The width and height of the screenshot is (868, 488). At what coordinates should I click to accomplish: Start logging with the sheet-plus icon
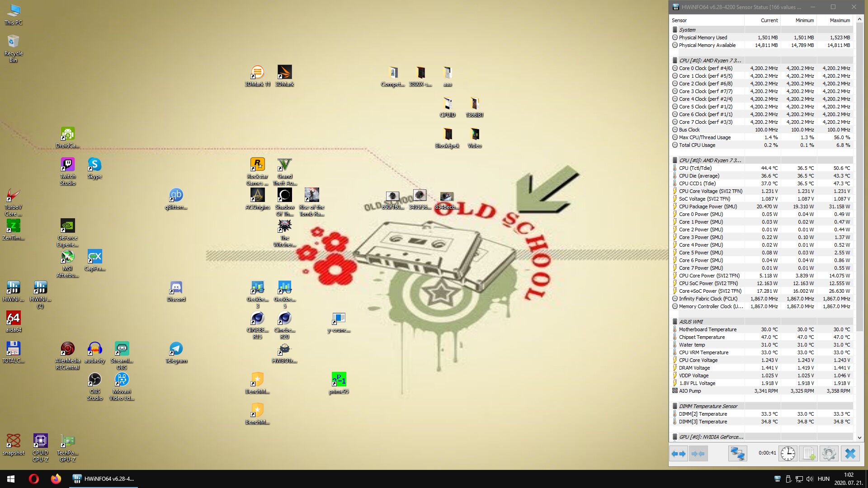click(x=808, y=453)
